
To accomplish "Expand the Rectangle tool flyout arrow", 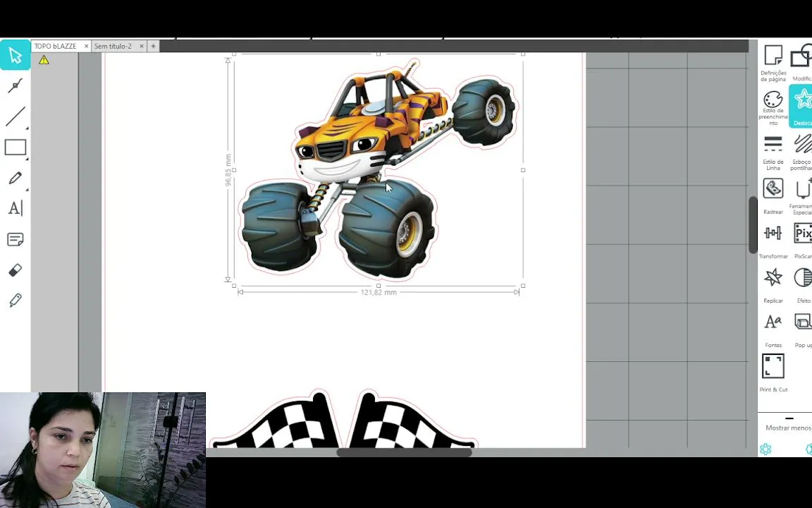I will (27, 158).
